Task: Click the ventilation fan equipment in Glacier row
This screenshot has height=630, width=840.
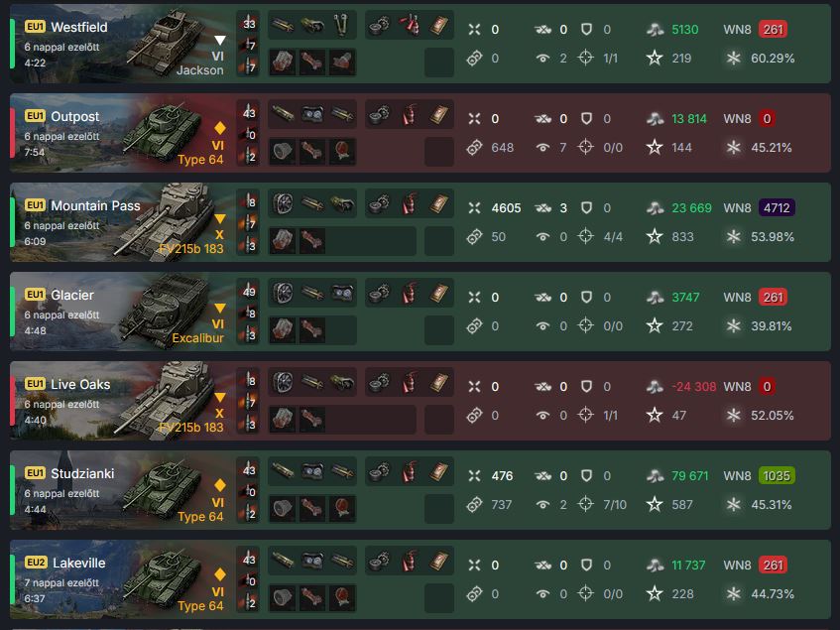Action: click(283, 293)
